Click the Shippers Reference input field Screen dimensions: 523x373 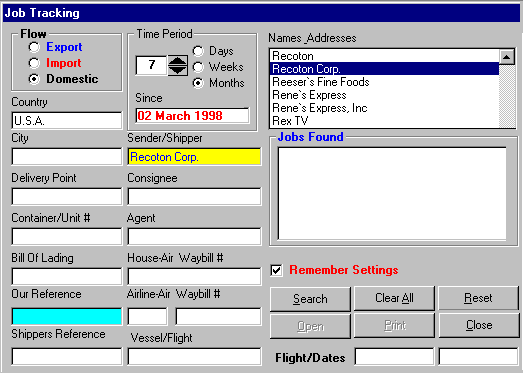pyautogui.click(x=67, y=356)
